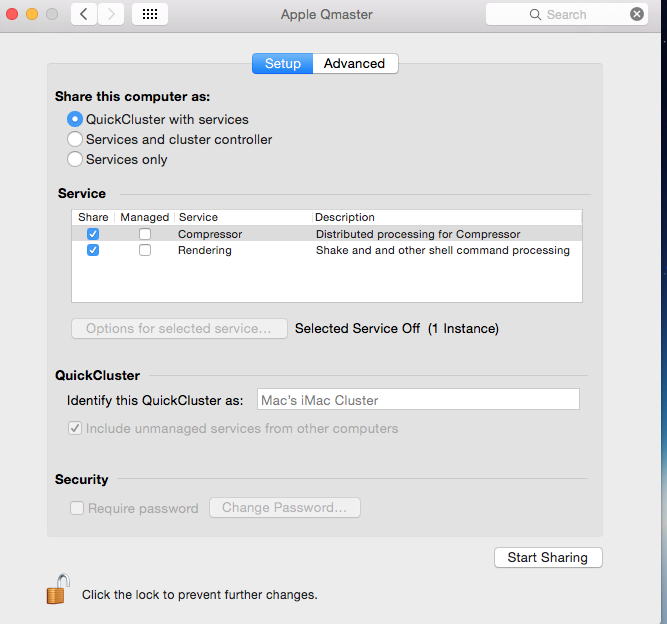Click the magnifying glass search icon
The height and width of the screenshot is (624, 667).
click(x=535, y=15)
